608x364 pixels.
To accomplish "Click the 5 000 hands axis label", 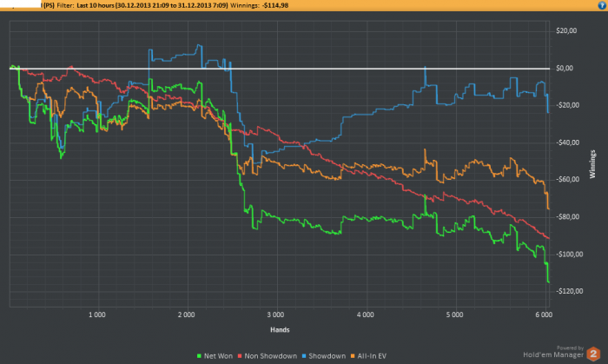I will tap(454, 314).
